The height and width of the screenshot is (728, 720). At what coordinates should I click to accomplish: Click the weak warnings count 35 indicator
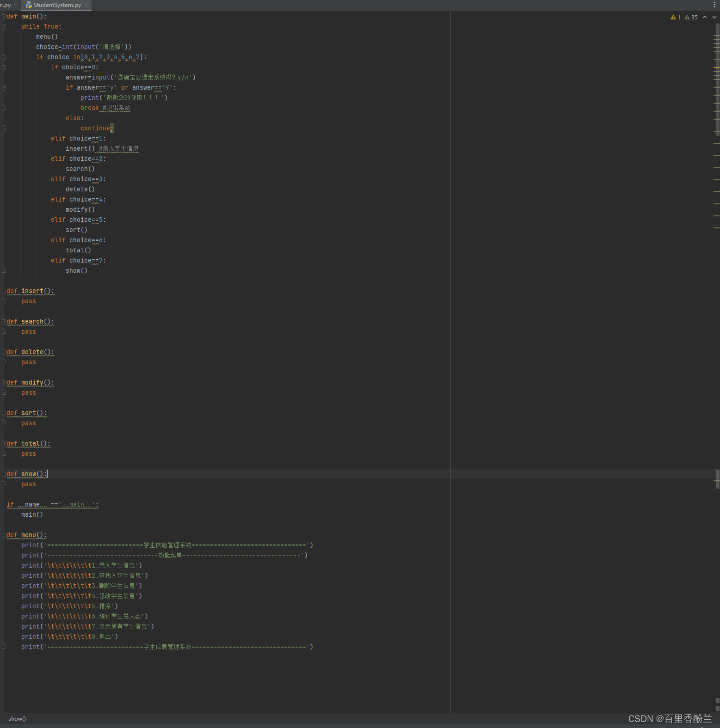click(691, 17)
